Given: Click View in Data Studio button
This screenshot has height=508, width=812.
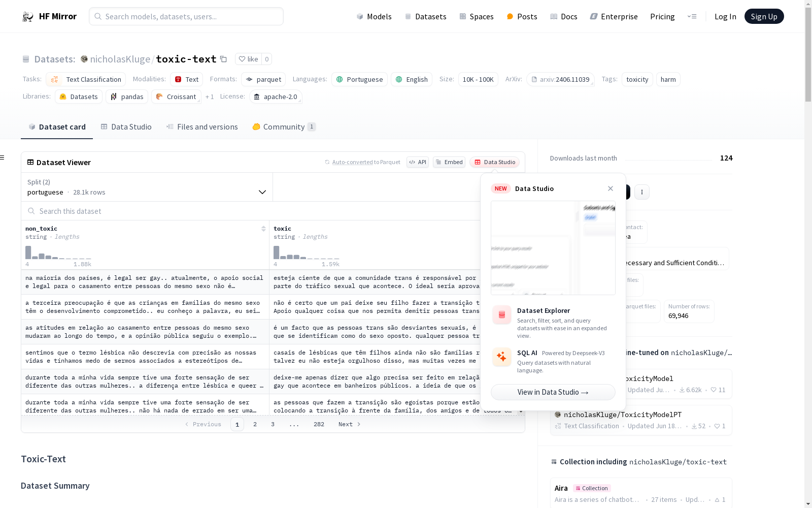Looking at the screenshot, I should [553, 392].
